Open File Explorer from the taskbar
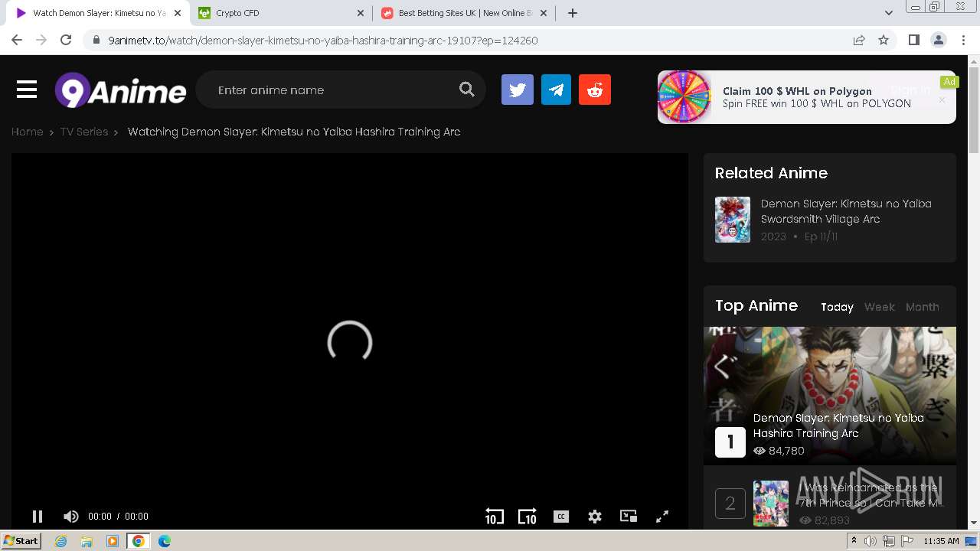This screenshot has height=551, width=980. [x=87, y=541]
